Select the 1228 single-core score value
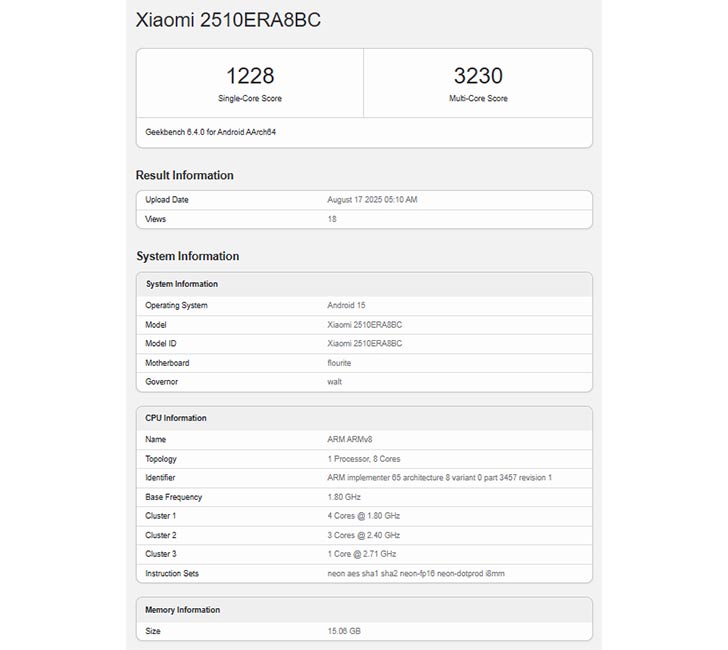This screenshot has width=728, height=650. click(250, 76)
